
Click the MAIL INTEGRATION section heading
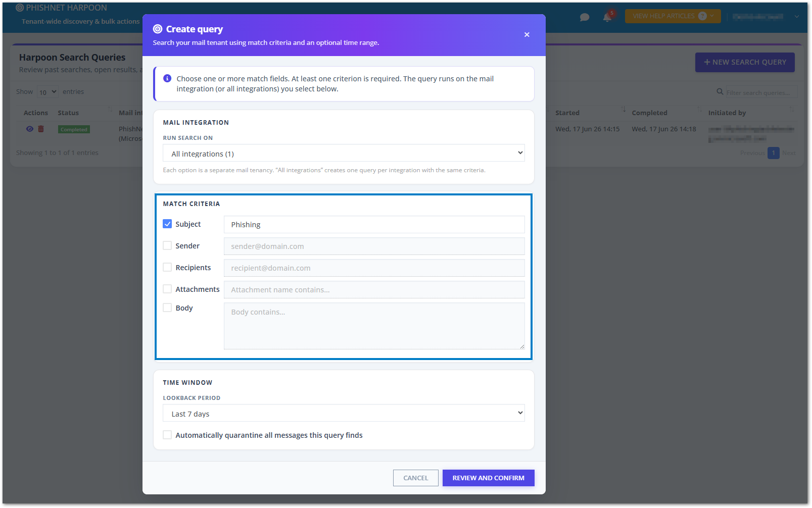click(x=196, y=122)
